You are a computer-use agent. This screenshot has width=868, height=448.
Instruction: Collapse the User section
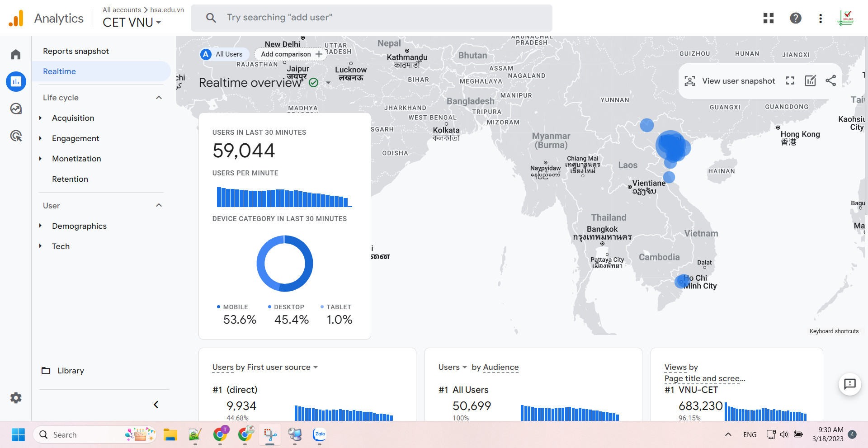[159, 205]
